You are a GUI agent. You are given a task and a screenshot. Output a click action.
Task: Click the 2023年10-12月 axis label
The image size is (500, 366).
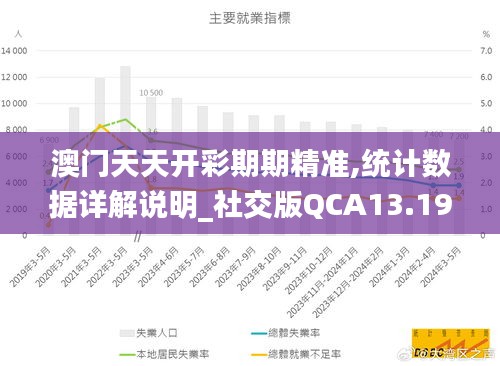309,270
